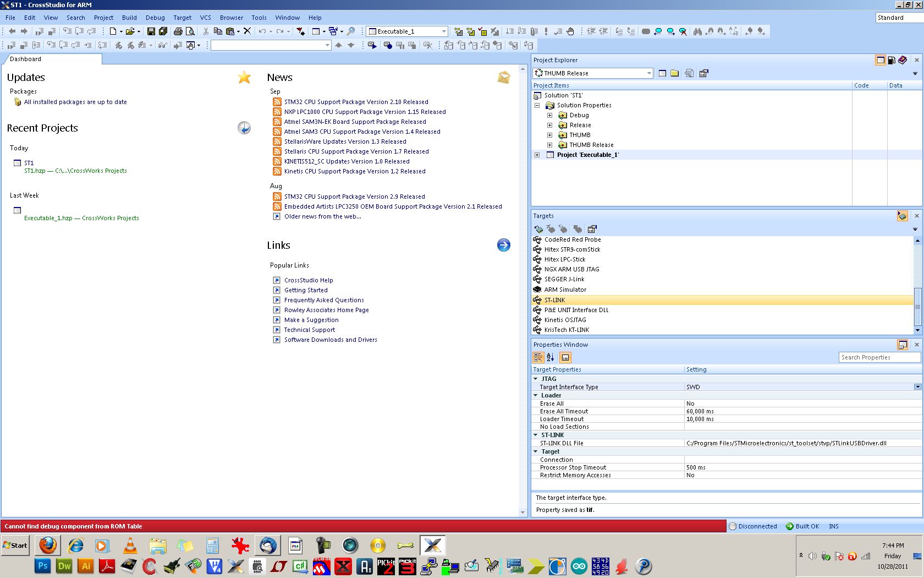This screenshot has height=578, width=924.
Task: Click the hand Stop icon in toolbar
Action: point(570,31)
